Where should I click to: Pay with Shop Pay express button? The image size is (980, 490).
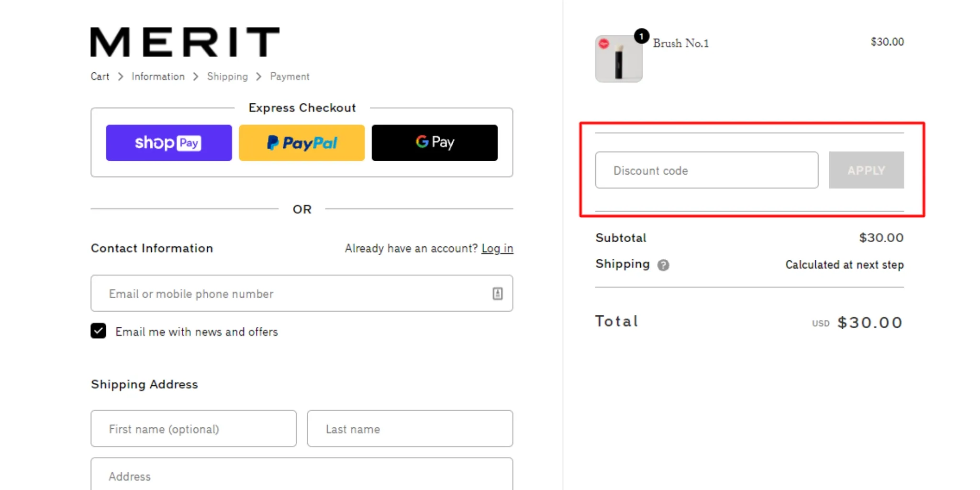pos(169,143)
